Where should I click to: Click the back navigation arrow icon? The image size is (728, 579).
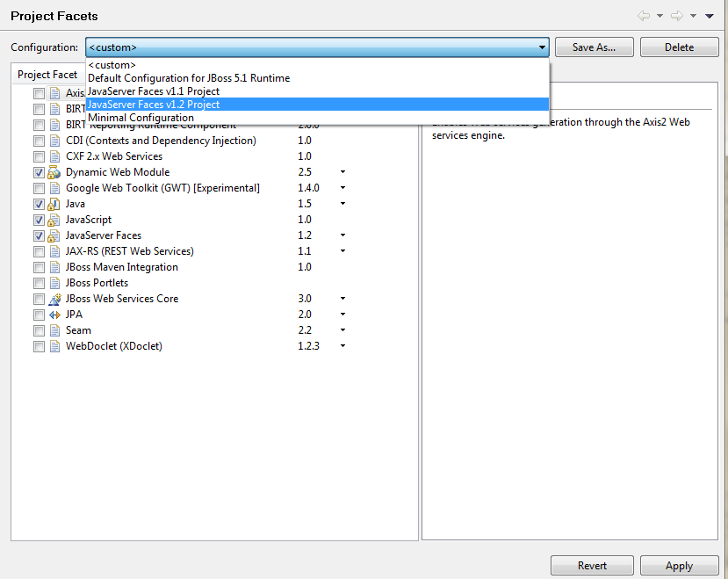(644, 16)
